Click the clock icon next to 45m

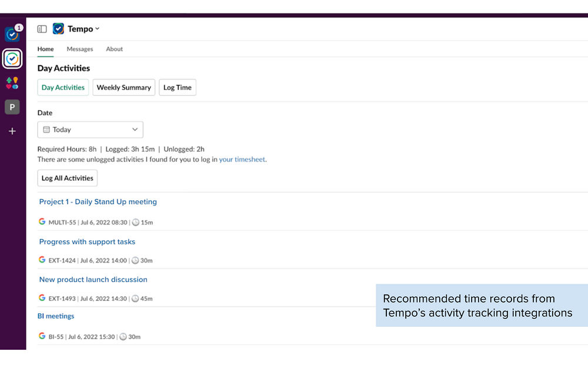[135, 299]
